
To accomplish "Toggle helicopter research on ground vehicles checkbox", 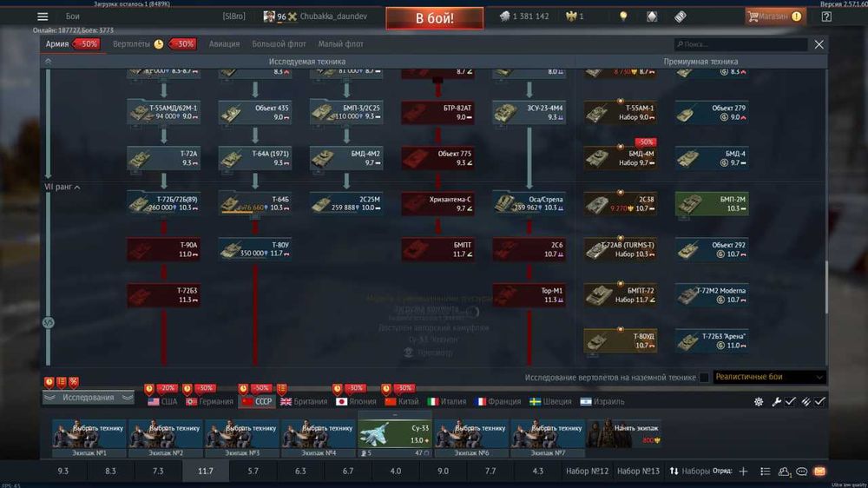I will 704,378.
